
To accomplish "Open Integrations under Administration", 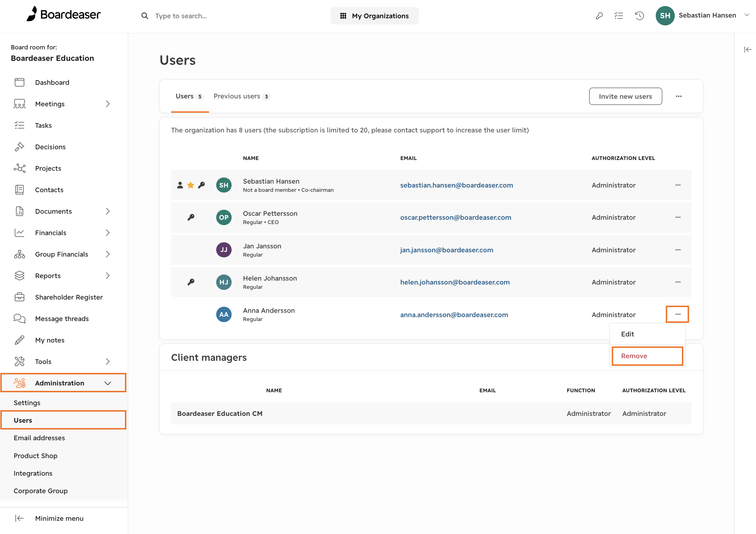I will pyautogui.click(x=33, y=473).
